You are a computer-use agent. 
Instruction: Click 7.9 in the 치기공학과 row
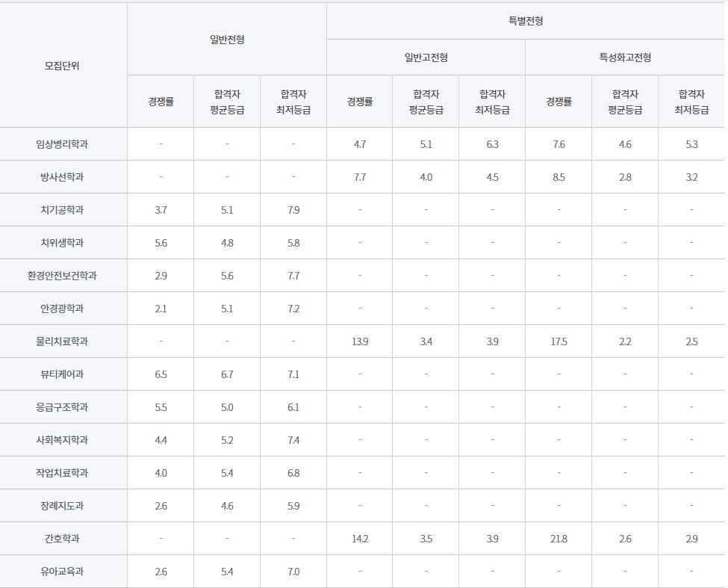pos(293,210)
